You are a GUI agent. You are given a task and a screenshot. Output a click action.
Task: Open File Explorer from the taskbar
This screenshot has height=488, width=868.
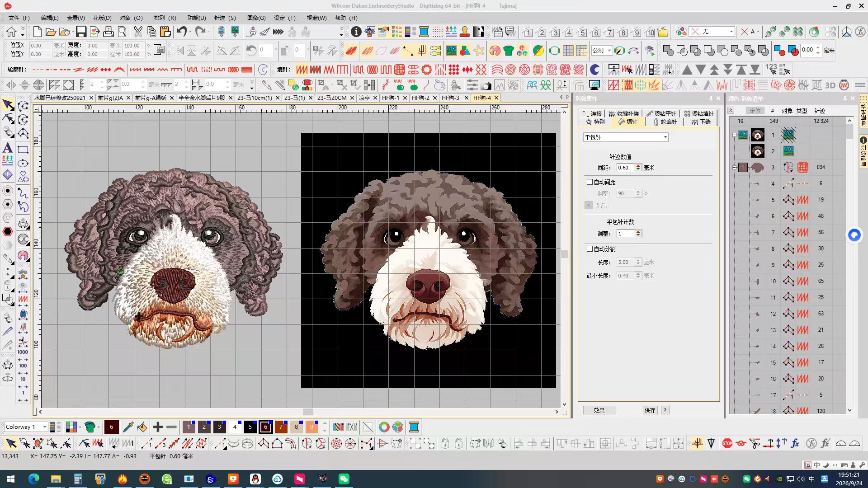(x=56, y=479)
